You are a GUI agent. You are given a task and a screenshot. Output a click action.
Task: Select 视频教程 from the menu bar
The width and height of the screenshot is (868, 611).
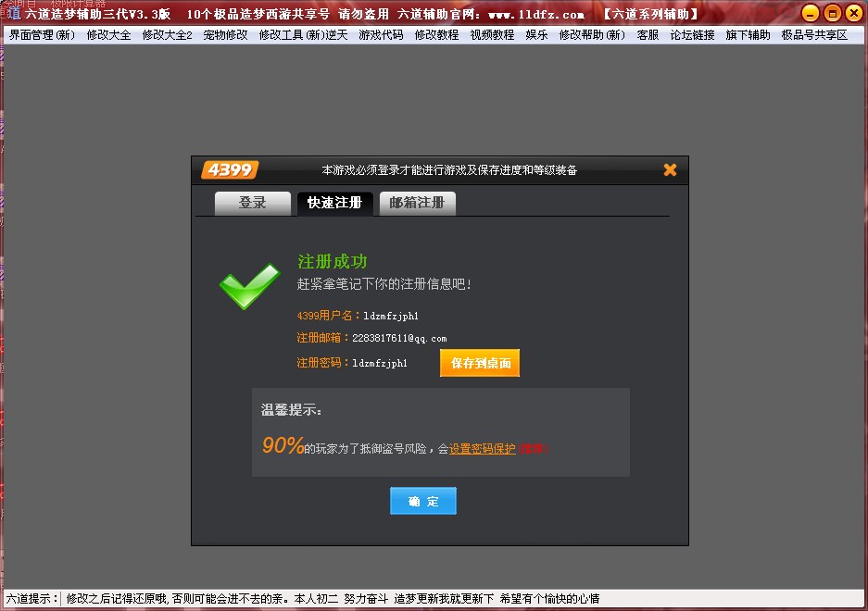(492, 35)
